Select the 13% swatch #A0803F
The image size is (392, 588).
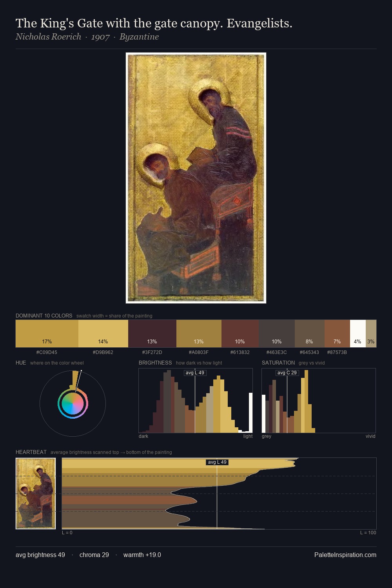pyautogui.click(x=199, y=334)
